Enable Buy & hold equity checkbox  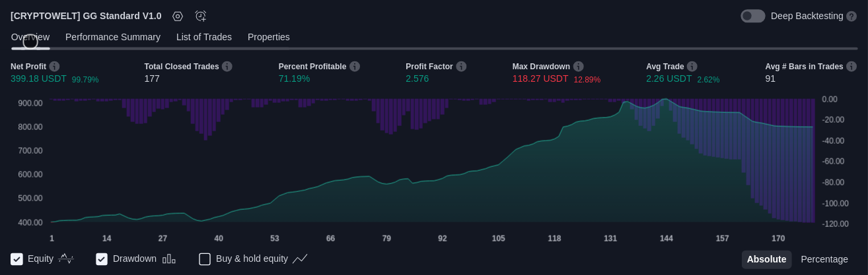pyautogui.click(x=205, y=259)
